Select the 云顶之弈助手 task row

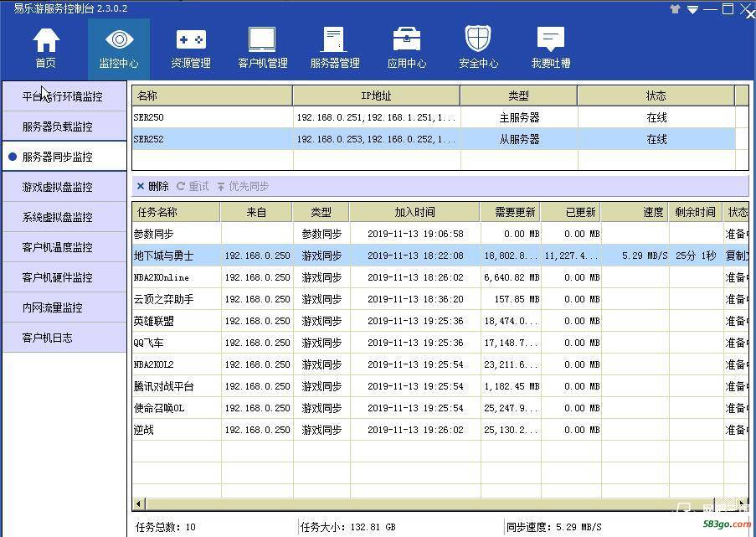440,299
